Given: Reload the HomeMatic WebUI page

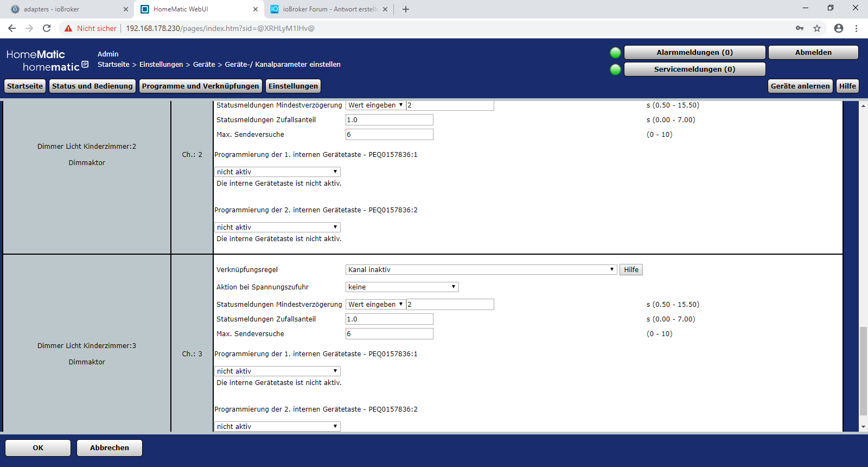Looking at the screenshot, I should (47, 28).
